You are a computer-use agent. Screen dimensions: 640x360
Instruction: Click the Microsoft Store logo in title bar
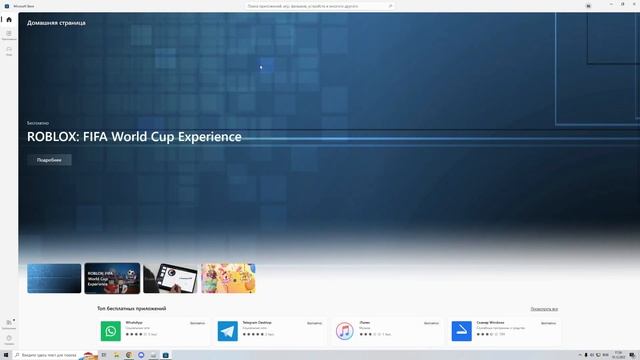click(x=7, y=6)
